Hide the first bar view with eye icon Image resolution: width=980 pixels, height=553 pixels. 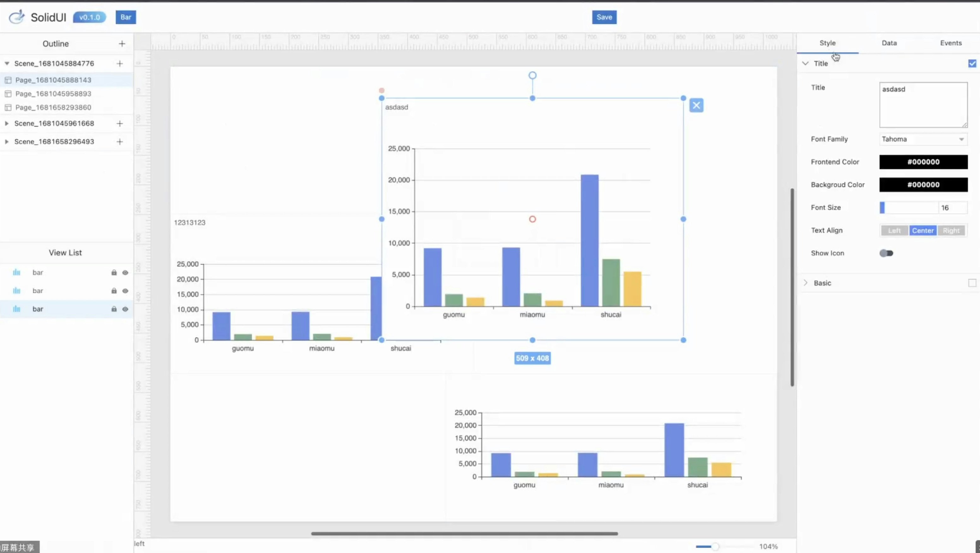point(125,272)
